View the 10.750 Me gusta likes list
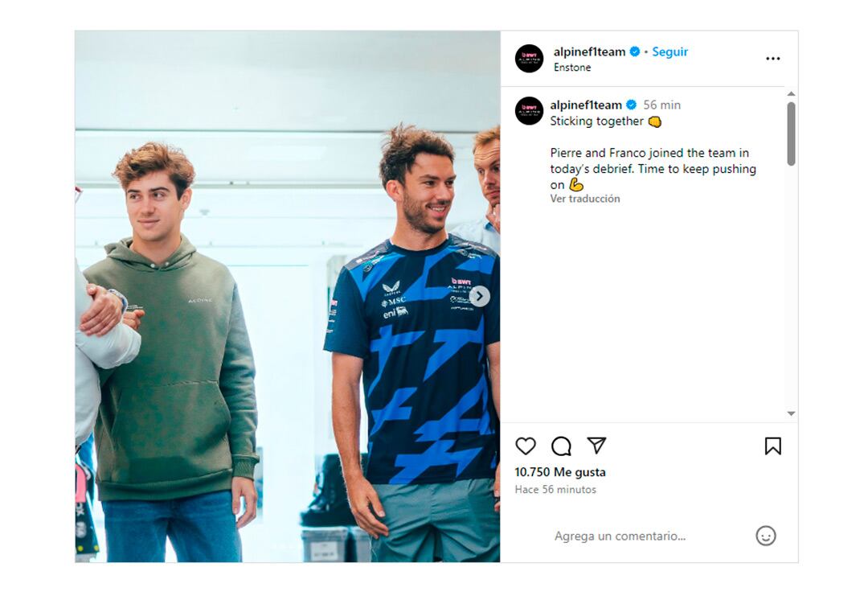The width and height of the screenshot is (868, 604). (560, 472)
